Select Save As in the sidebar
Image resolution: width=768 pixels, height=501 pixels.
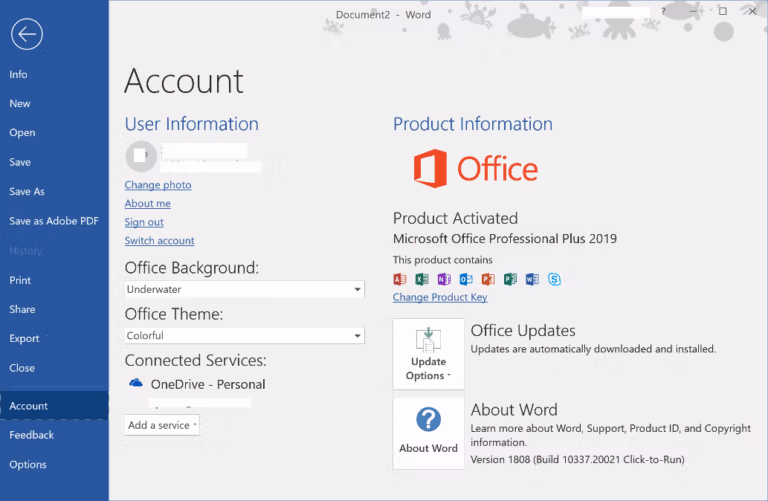[x=26, y=191]
